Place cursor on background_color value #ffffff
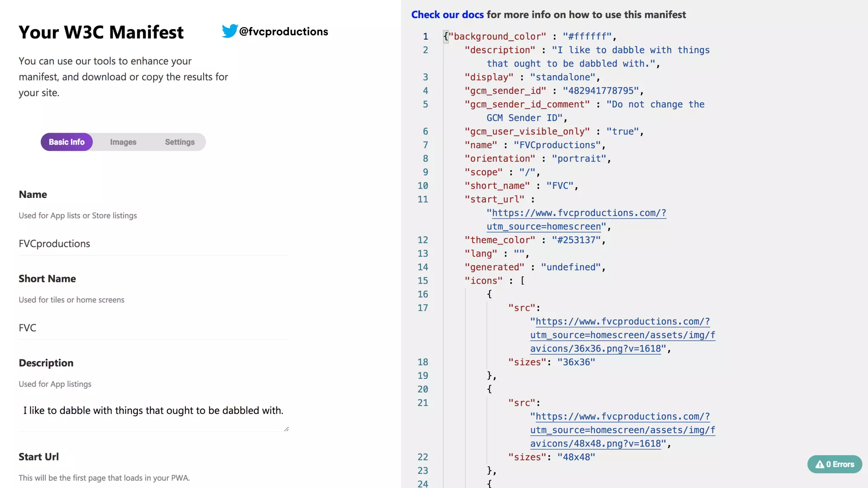 coord(587,36)
